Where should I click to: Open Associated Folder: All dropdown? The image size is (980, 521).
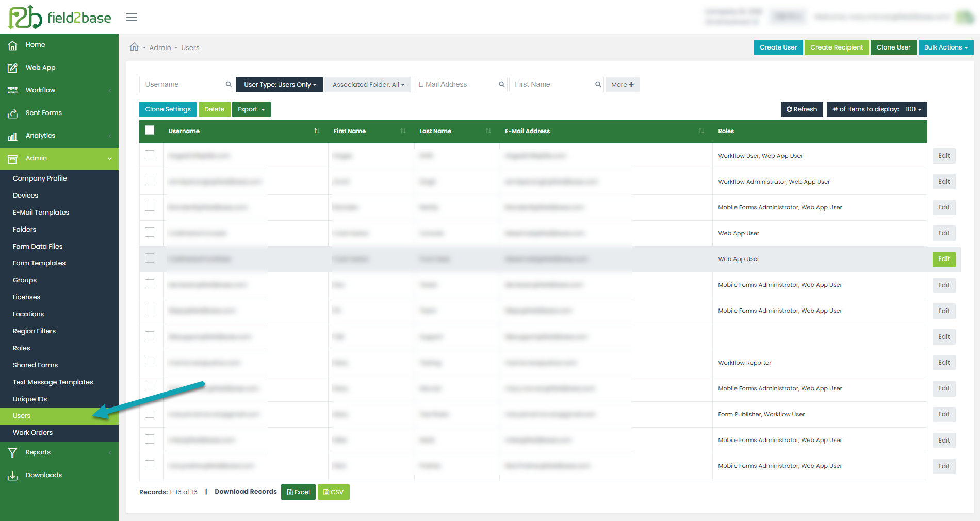368,85
